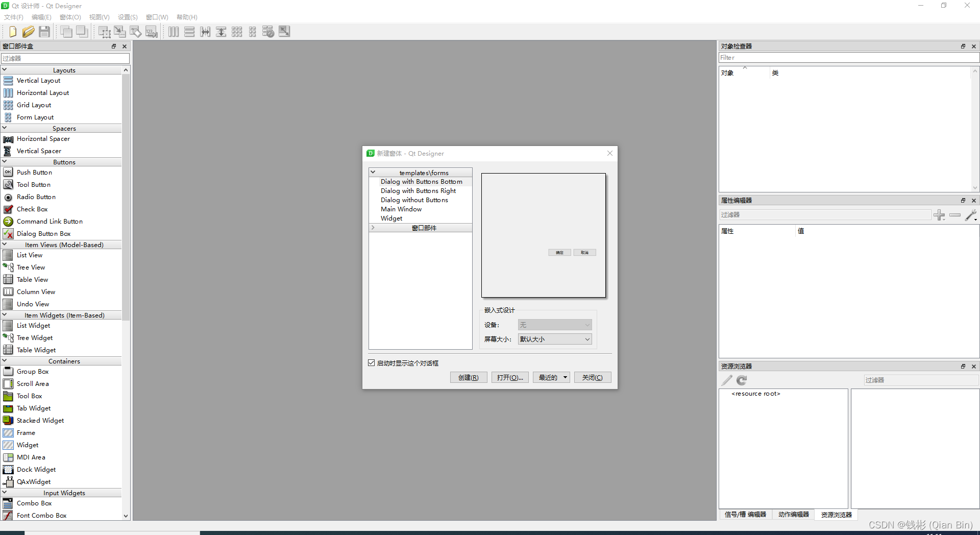Click the Adjust Size toolbar icon
The height and width of the screenshot is (535, 980).
click(284, 32)
